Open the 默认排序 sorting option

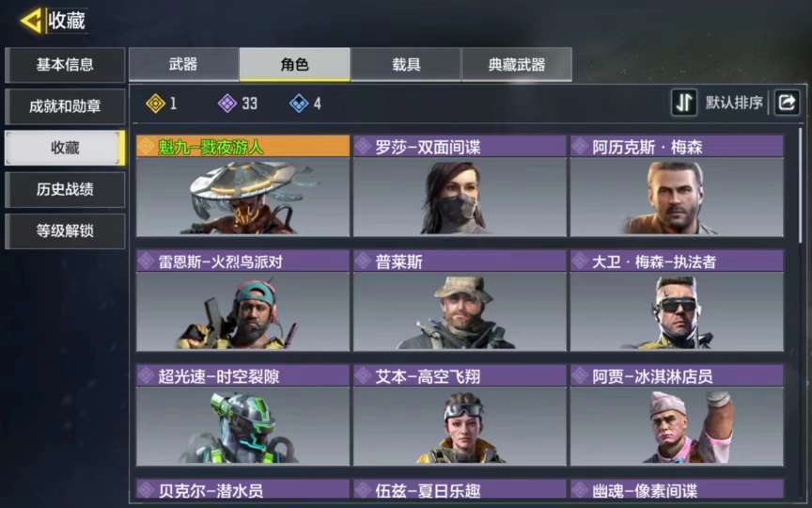tap(734, 103)
